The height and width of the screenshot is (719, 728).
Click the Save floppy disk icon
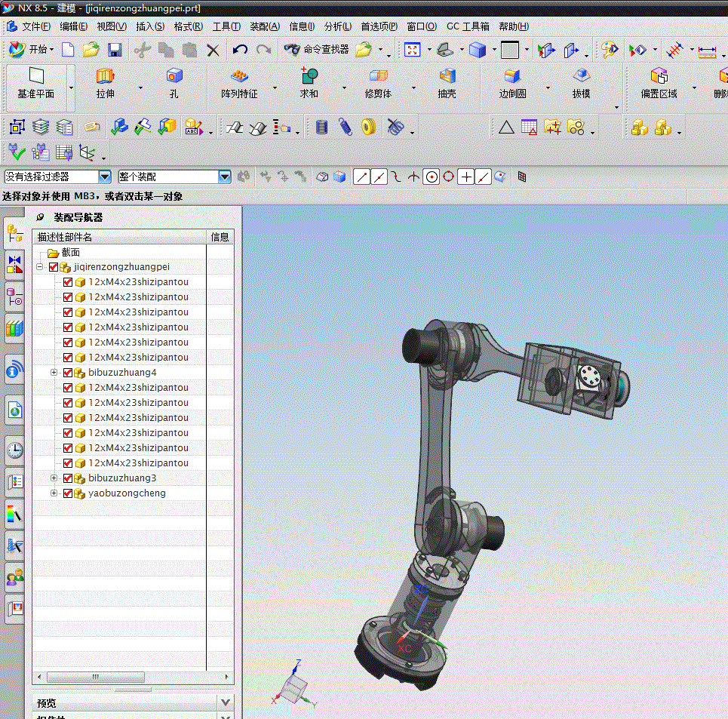tap(114, 50)
